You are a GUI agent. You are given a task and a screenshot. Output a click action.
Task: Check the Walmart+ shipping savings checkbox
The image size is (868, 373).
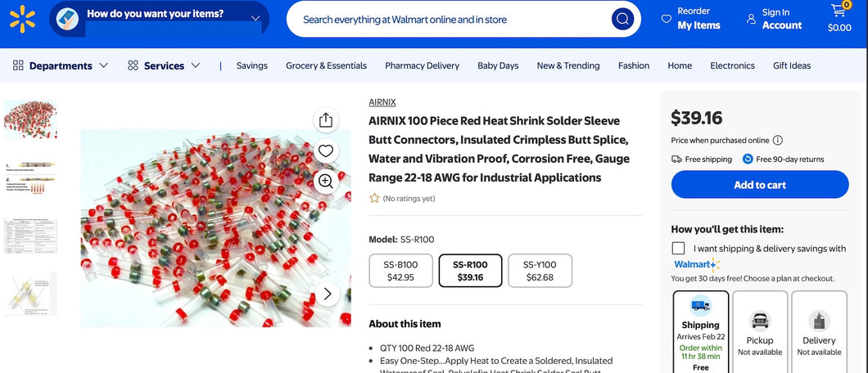coord(678,249)
